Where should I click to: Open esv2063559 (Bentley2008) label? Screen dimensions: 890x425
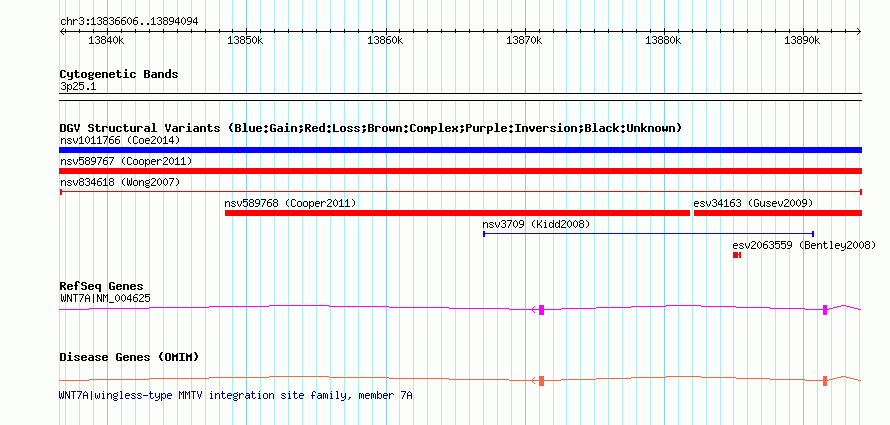[804, 246]
